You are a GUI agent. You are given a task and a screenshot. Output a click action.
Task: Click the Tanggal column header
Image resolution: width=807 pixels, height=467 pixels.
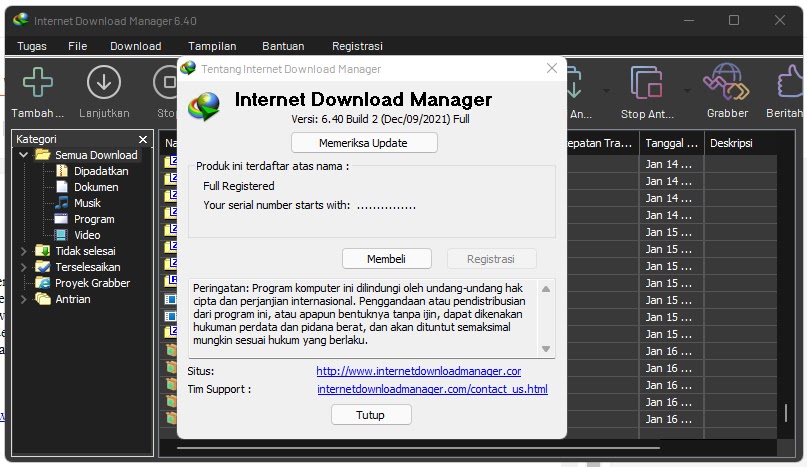[x=671, y=143]
